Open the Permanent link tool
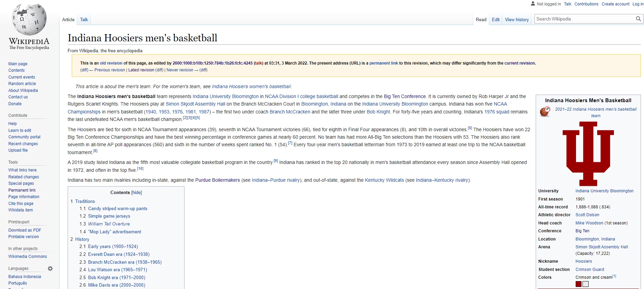Image resolution: width=644 pixels, height=289 pixels. 22,190
